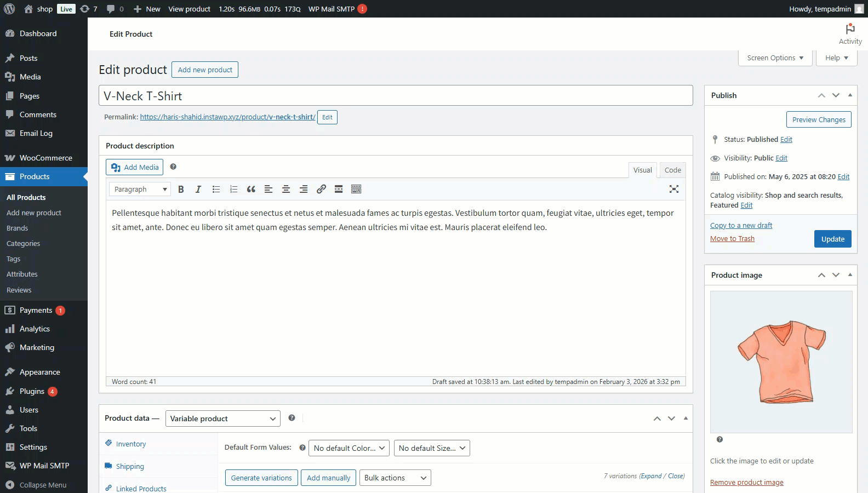This screenshot has height=493, width=868.
Task: Insert a bulleted list
Action: (x=216, y=189)
